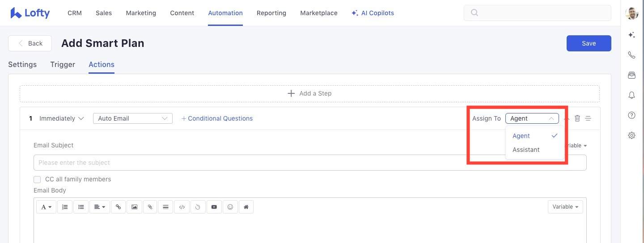Delete step 1 with the trash icon
The height and width of the screenshot is (243, 644).
click(x=577, y=118)
